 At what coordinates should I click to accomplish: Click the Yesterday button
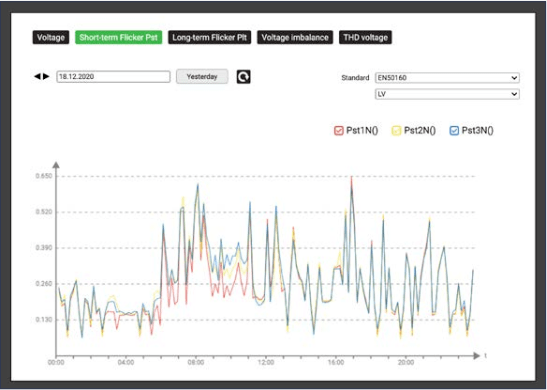tap(202, 77)
